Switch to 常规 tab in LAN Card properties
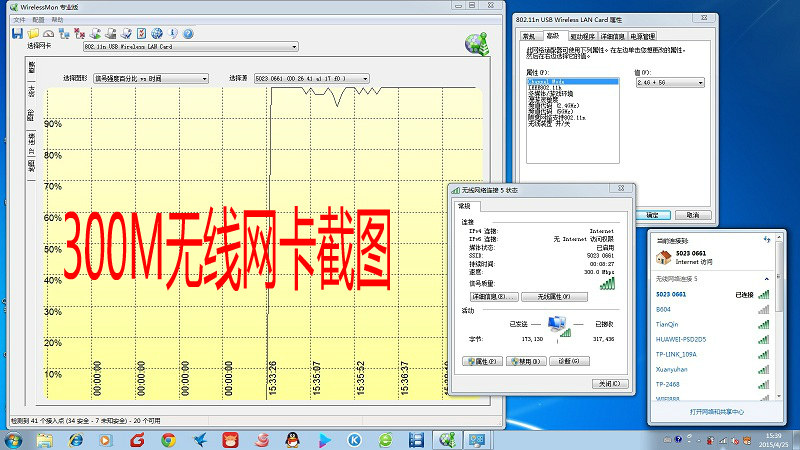 (x=529, y=37)
